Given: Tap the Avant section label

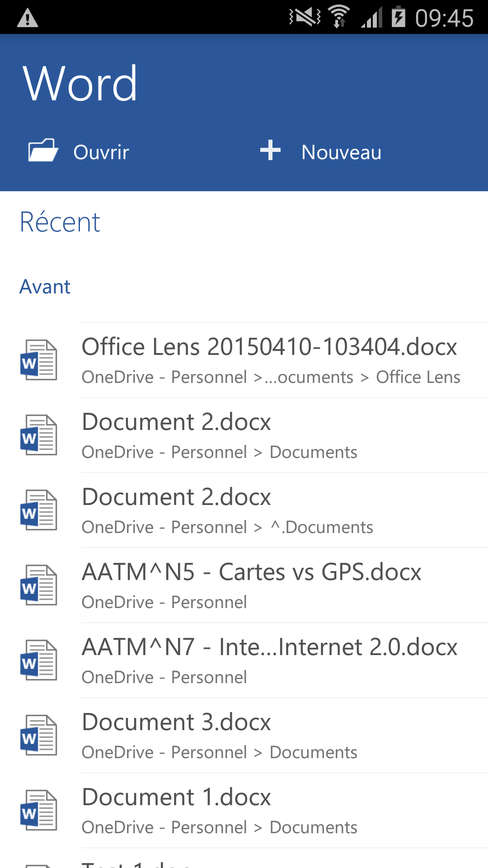Looking at the screenshot, I should [45, 287].
